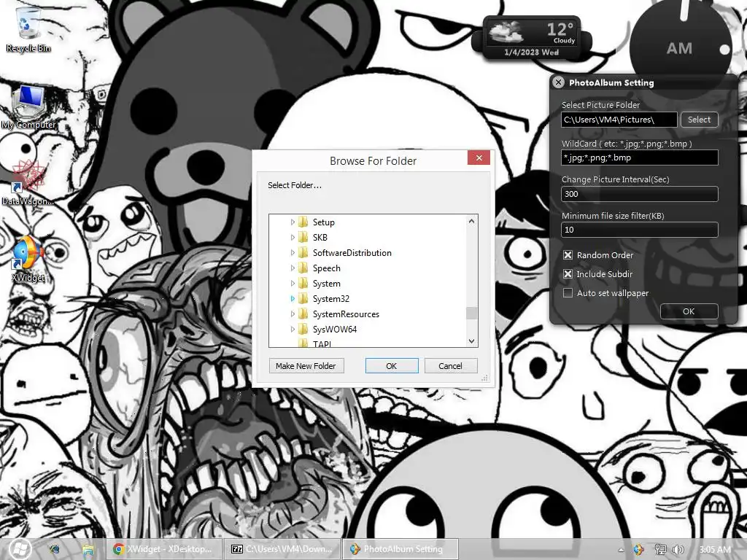Click the SystemResources folder name label
The height and width of the screenshot is (560, 747).
(x=346, y=314)
